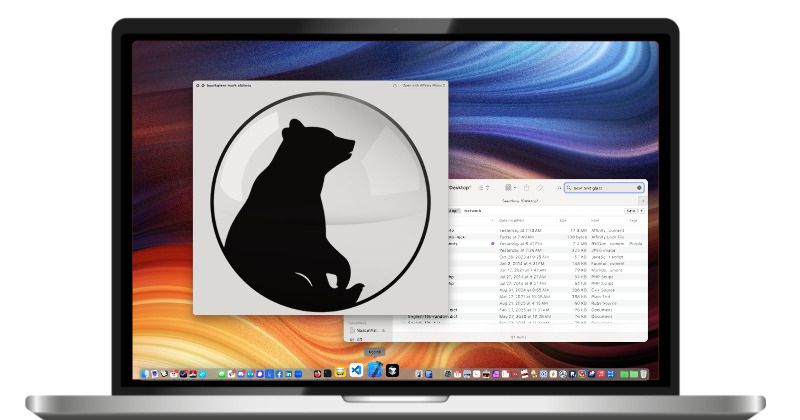Add search criteria with plus button
The height and width of the screenshot is (420, 800).
(642, 211)
